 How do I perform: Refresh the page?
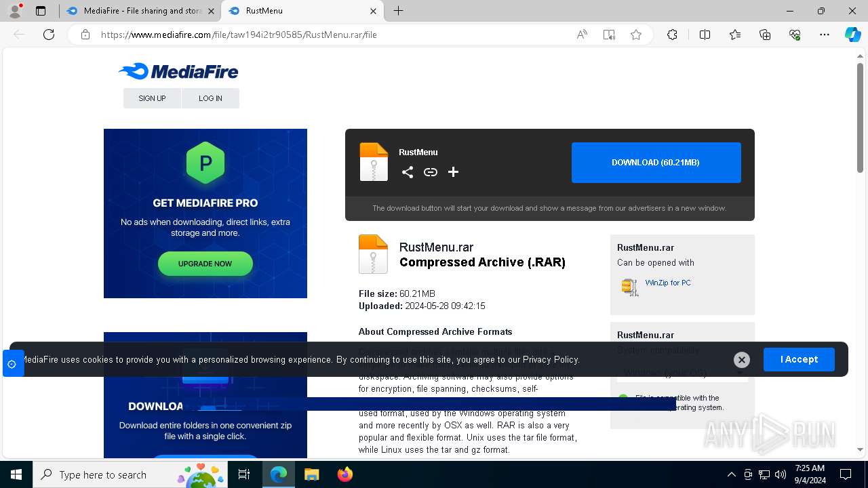click(49, 35)
